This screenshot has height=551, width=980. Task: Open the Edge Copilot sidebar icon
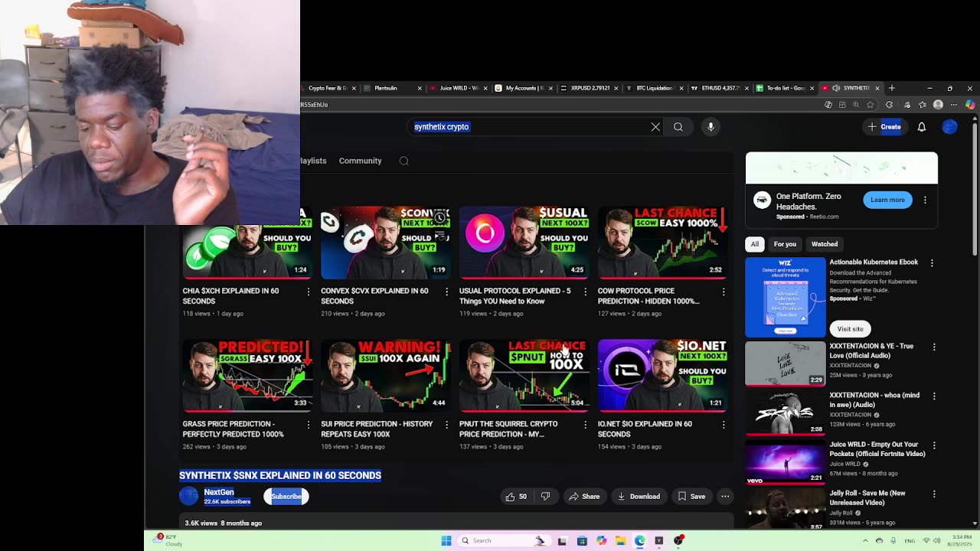click(x=970, y=105)
